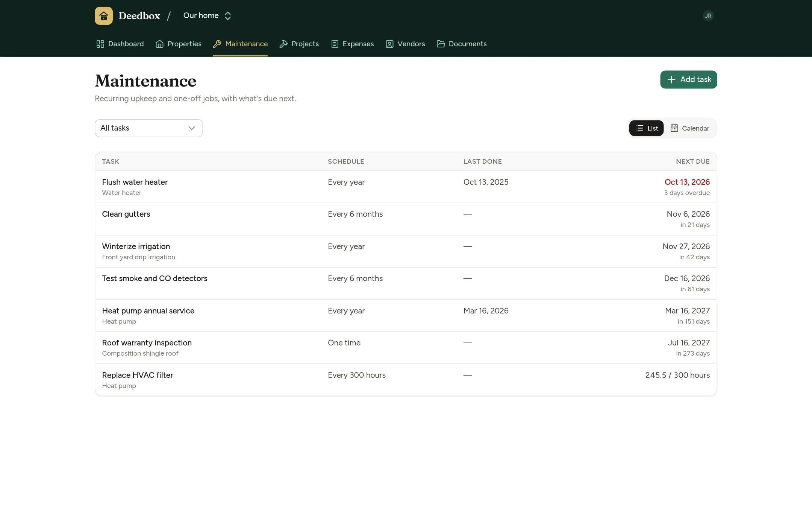Click the TASK column header
Viewport: 812px width, 508px height.
(111, 161)
